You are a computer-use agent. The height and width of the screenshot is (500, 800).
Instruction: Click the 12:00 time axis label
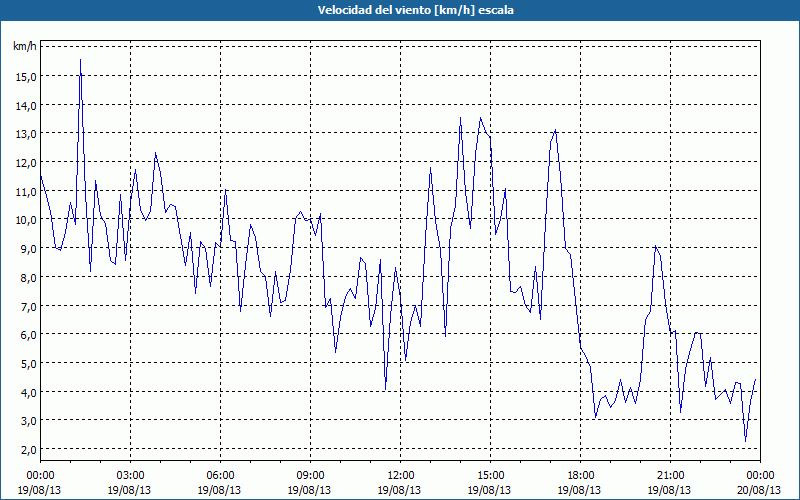pyautogui.click(x=401, y=476)
